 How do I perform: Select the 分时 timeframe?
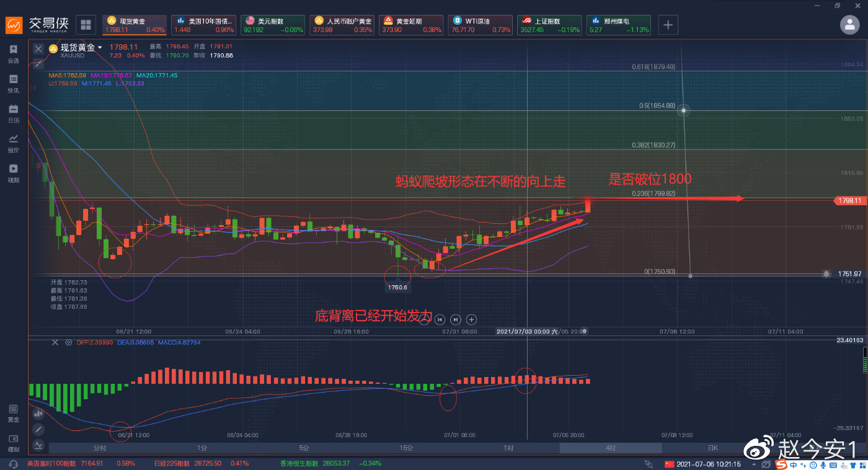[x=99, y=448]
